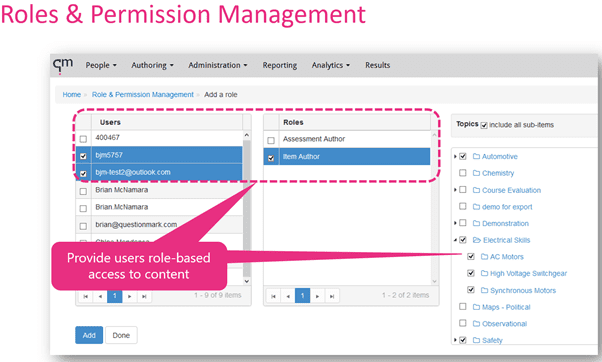Click Users list scrollbar up arrow
Image resolution: width=602 pixels, height=362 pixels.
pos(247,135)
